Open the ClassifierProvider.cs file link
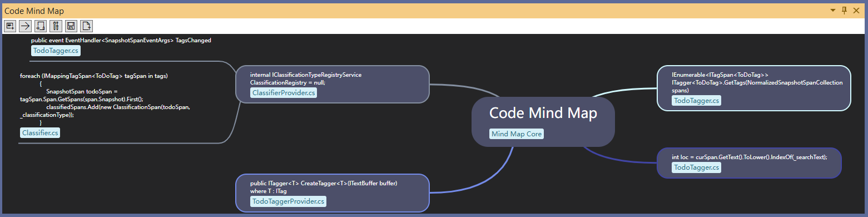 (284, 93)
